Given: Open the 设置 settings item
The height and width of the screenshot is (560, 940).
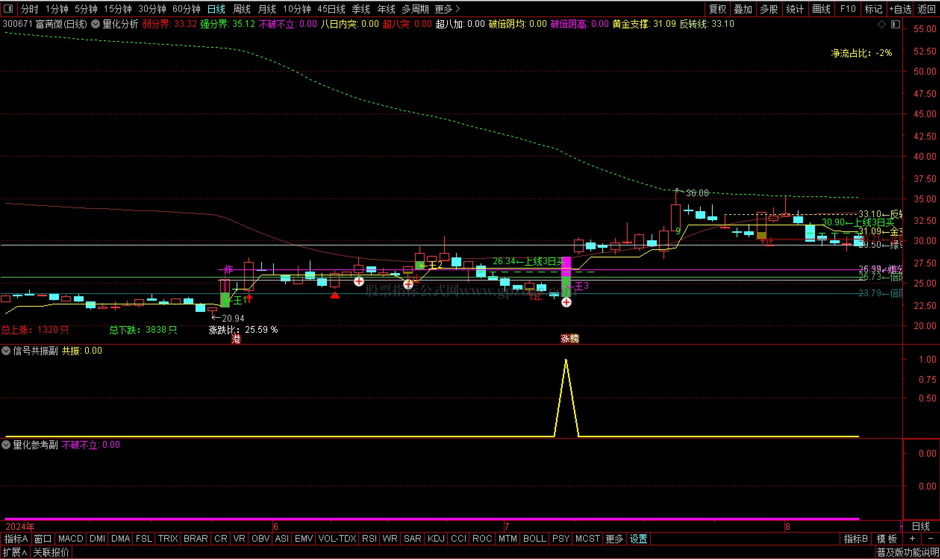Looking at the screenshot, I should [638, 539].
